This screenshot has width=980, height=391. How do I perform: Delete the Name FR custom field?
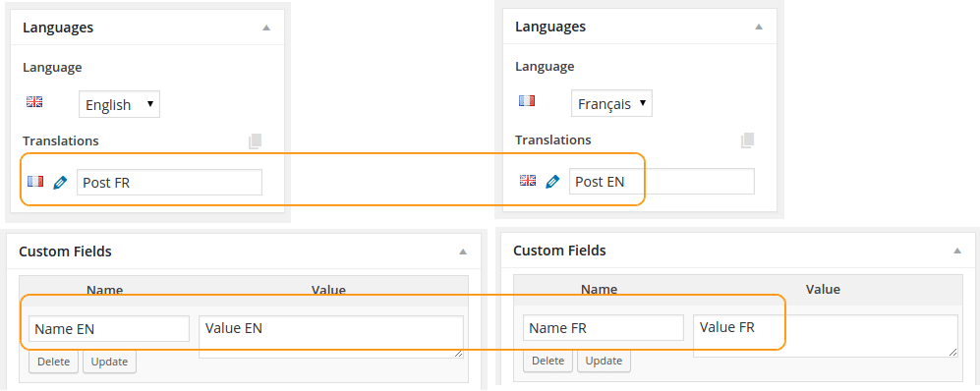tap(548, 361)
